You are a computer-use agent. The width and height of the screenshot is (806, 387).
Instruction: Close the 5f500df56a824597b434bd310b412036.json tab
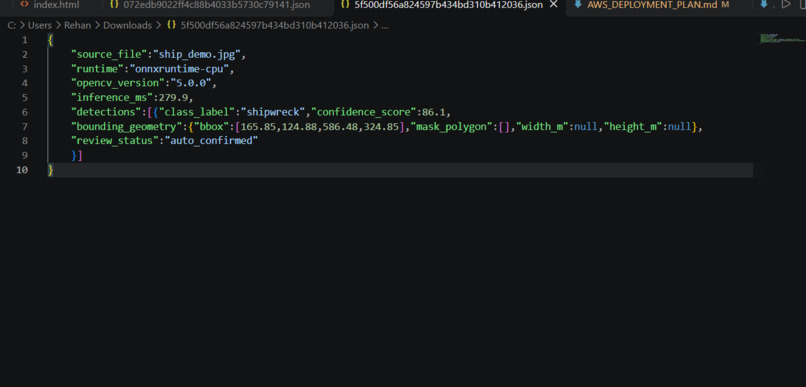click(554, 5)
